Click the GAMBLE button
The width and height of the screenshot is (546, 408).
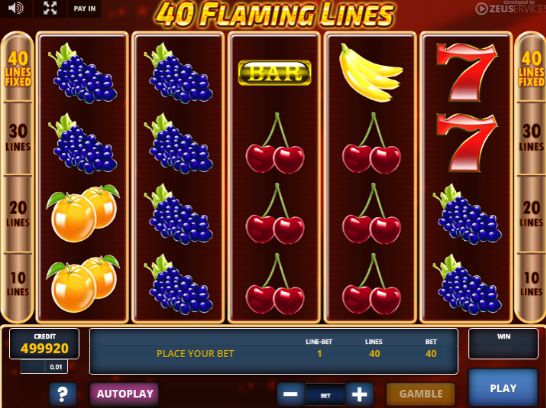[x=421, y=394]
